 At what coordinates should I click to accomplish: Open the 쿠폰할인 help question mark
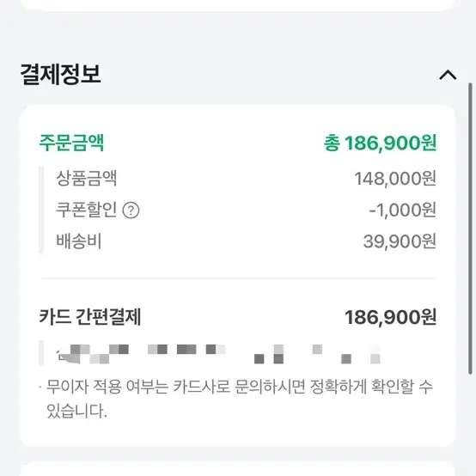point(131,210)
